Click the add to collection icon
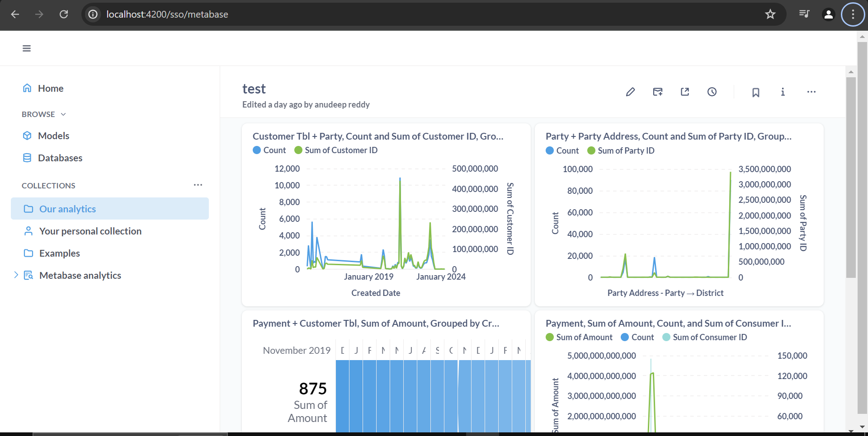The image size is (868, 436). coord(658,92)
